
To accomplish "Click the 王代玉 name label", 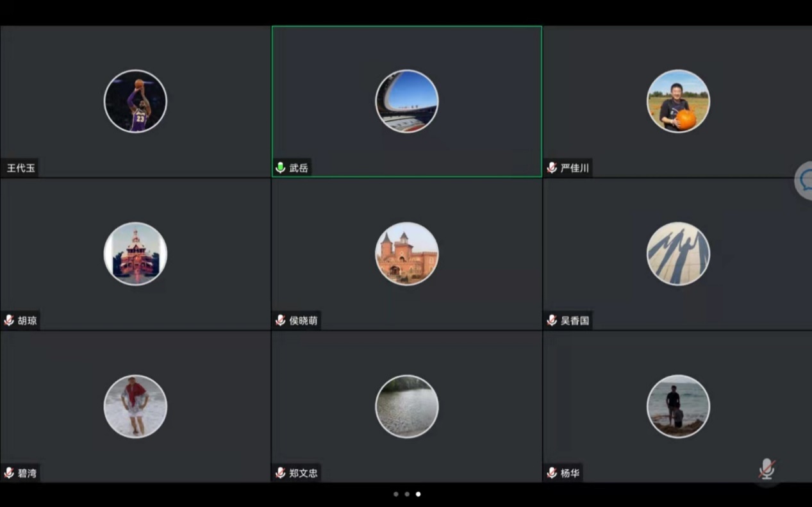I will pyautogui.click(x=21, y=168).
